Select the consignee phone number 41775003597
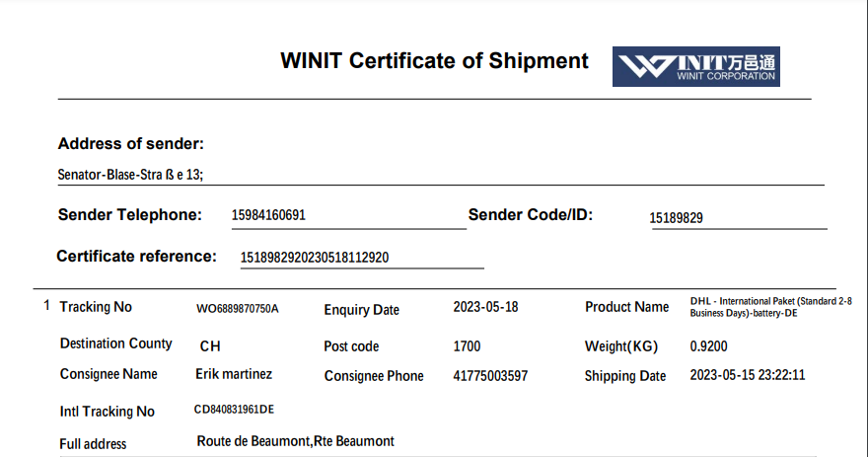Image resolution: width=868 pixels, height=457 pixels. 490,376
